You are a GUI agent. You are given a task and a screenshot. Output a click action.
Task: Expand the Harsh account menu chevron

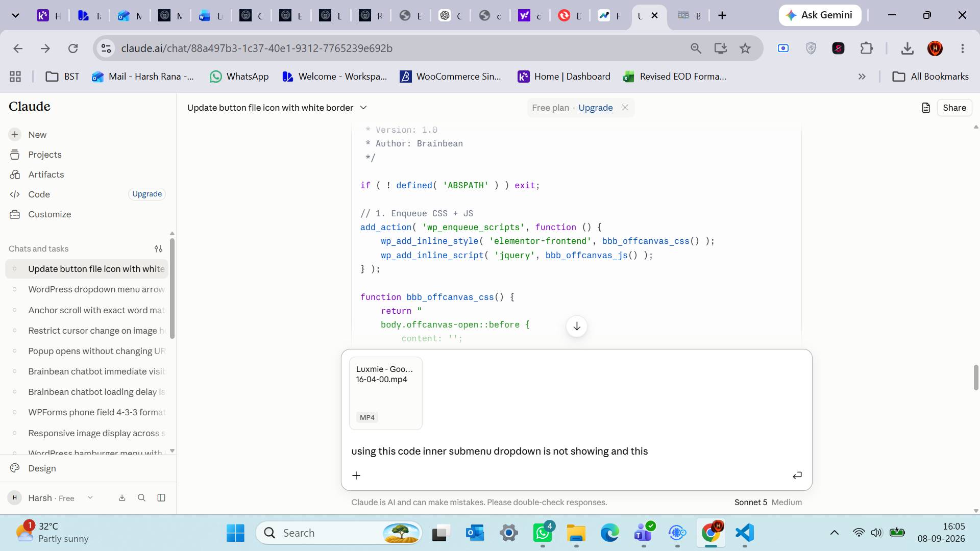tap(90, 498)
